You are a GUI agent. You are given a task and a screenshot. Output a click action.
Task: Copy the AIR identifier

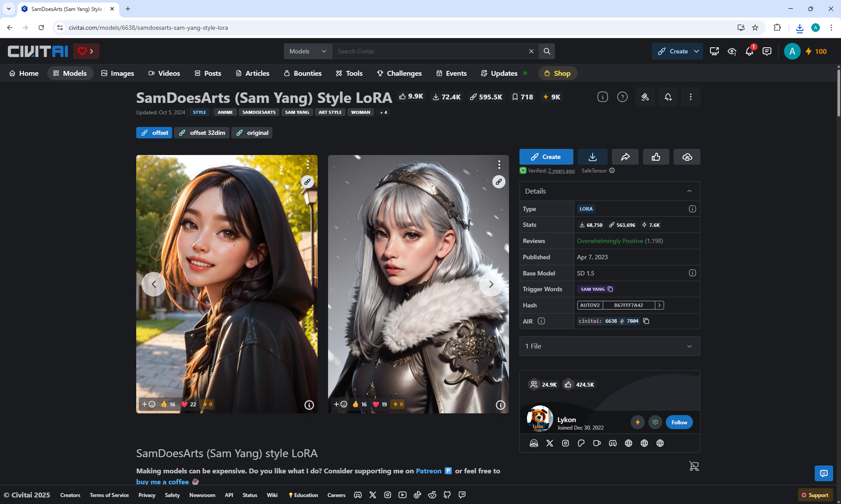[646, 321]
